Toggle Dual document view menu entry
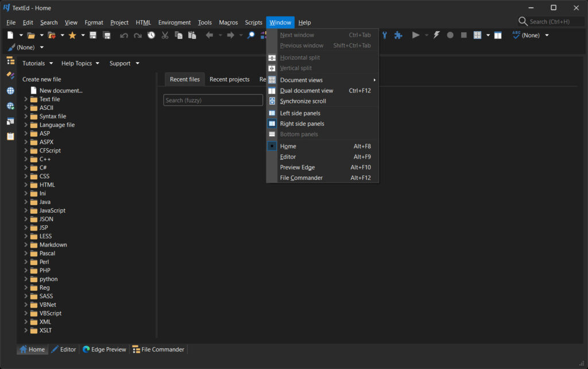The image size is (588, 369). click(x=323, y=90)
